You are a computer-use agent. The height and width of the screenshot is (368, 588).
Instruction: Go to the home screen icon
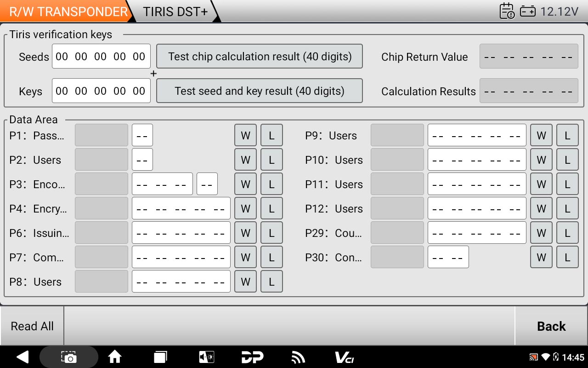(x=114, y=357)
